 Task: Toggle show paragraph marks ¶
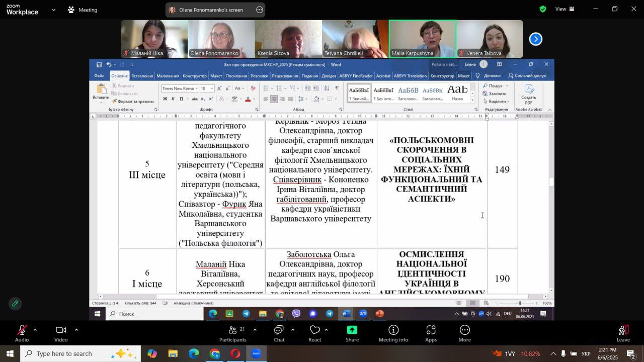[x=337, y=88]
